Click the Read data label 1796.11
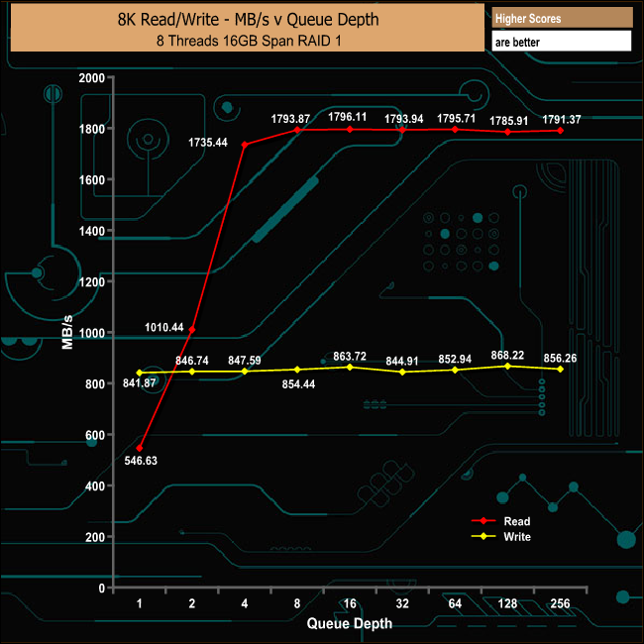 347,117
